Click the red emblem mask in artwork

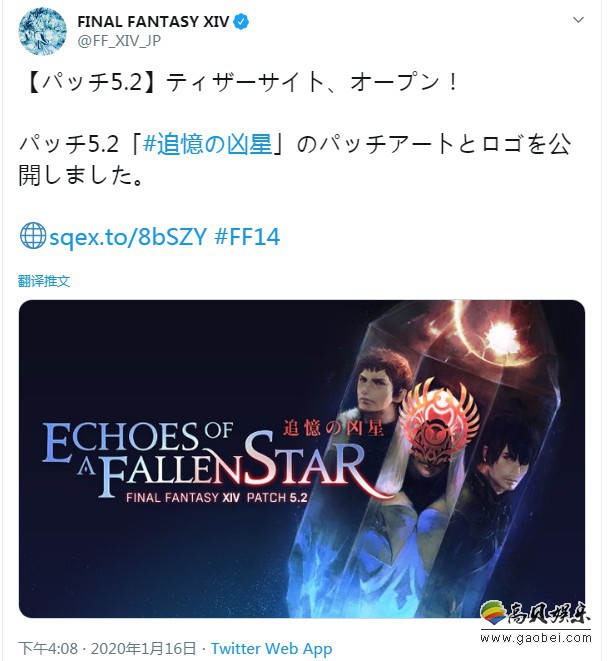pos(438,424)
